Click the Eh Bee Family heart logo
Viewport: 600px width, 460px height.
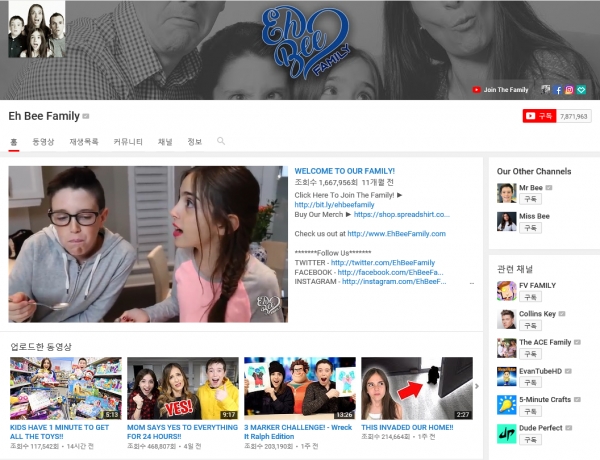point(306,41)
